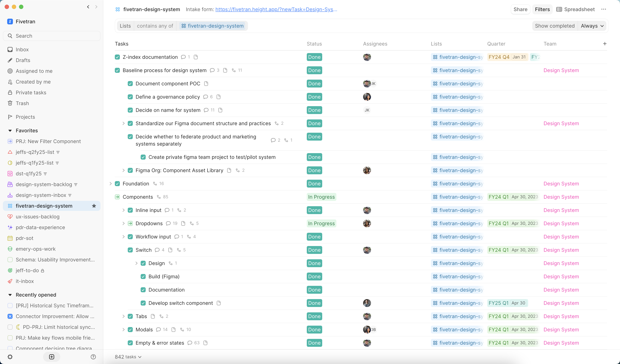Go to Drafts
The height and width of the screenshot is (364, 620).
(52, 60)
